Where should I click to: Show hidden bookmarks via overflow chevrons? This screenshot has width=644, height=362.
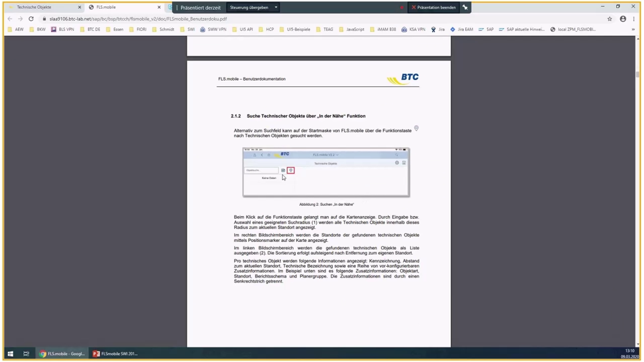click(633, 29)
